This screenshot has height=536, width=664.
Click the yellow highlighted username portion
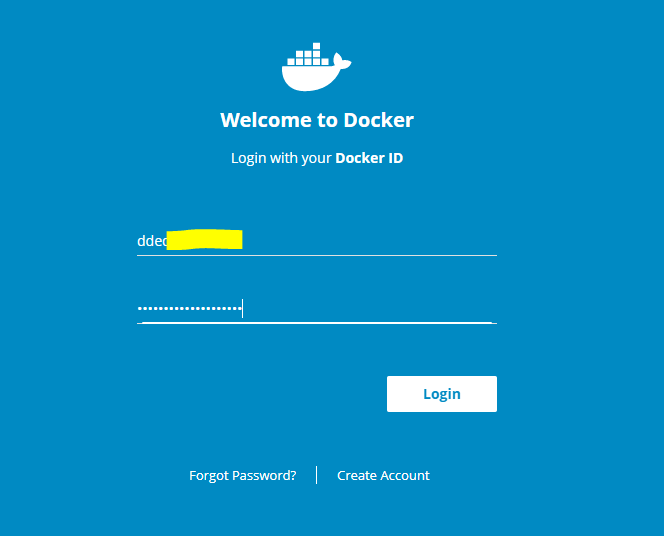tap(205, 240)
